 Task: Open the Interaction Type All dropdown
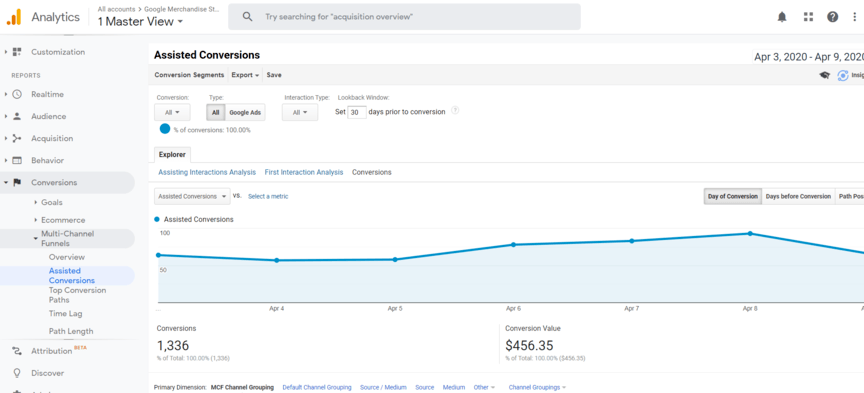300,112
